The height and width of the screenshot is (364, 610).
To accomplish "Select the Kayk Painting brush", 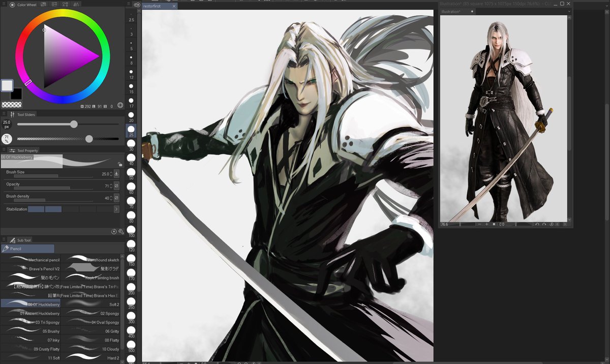I will pyautogui.click(x=91, y=278).
